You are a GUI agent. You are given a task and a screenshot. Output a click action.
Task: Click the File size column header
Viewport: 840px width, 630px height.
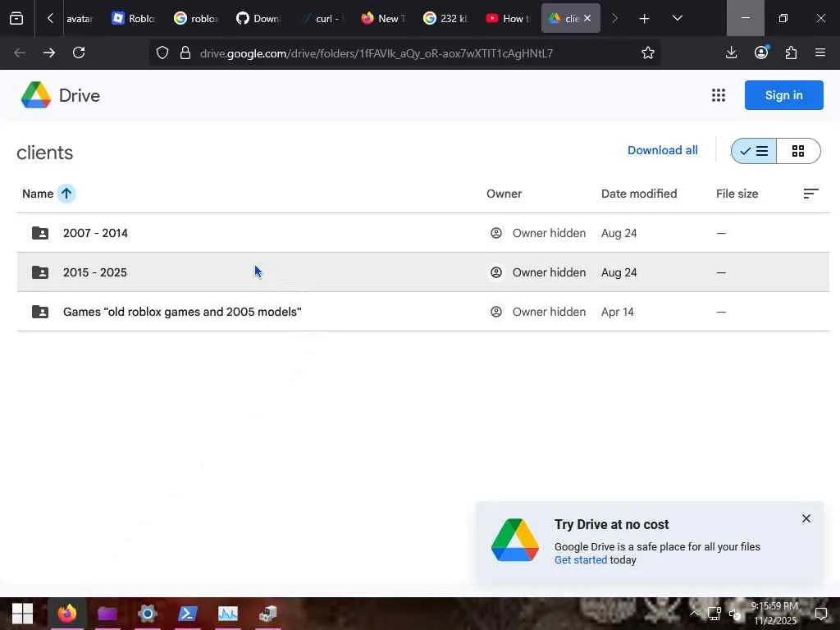737,194
